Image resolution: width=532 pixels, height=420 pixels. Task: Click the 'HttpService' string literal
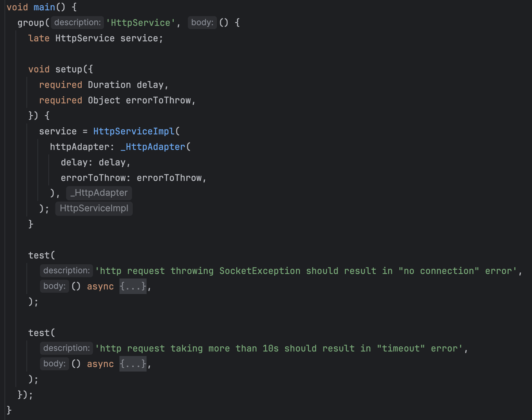(140, 22)
